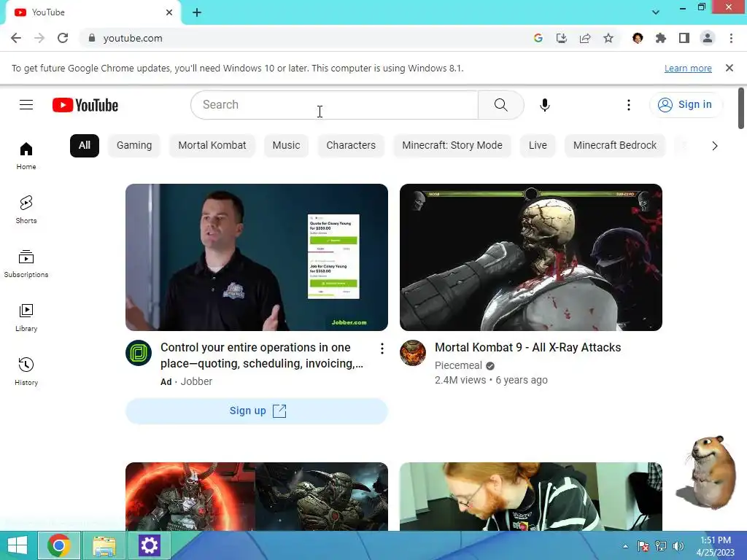Click the magnifier search button
Screen dimensions: 747x560
point(500,105)
